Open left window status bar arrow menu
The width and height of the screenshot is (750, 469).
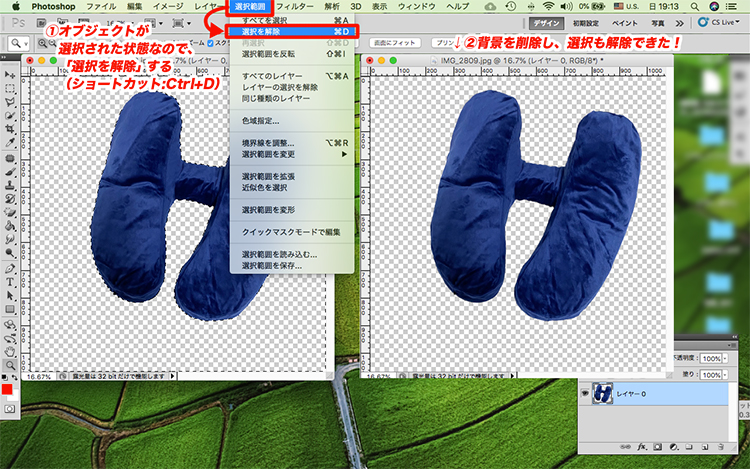coord(173,376)
